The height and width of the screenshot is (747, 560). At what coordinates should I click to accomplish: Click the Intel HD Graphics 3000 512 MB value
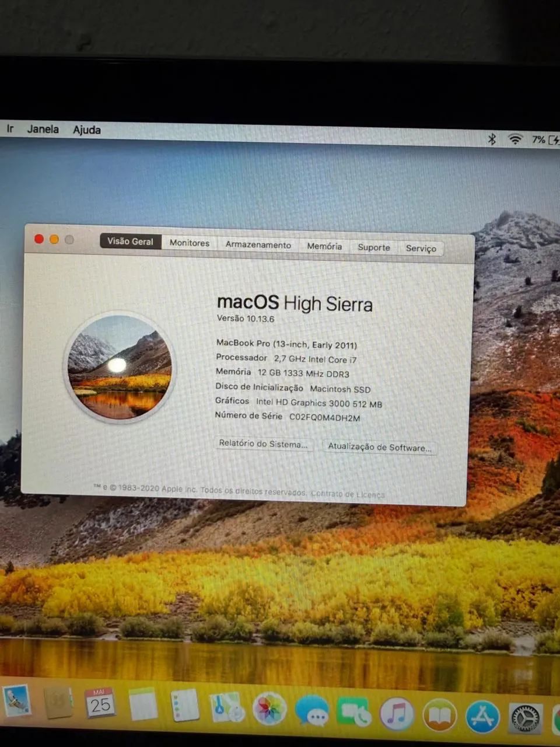319,403
